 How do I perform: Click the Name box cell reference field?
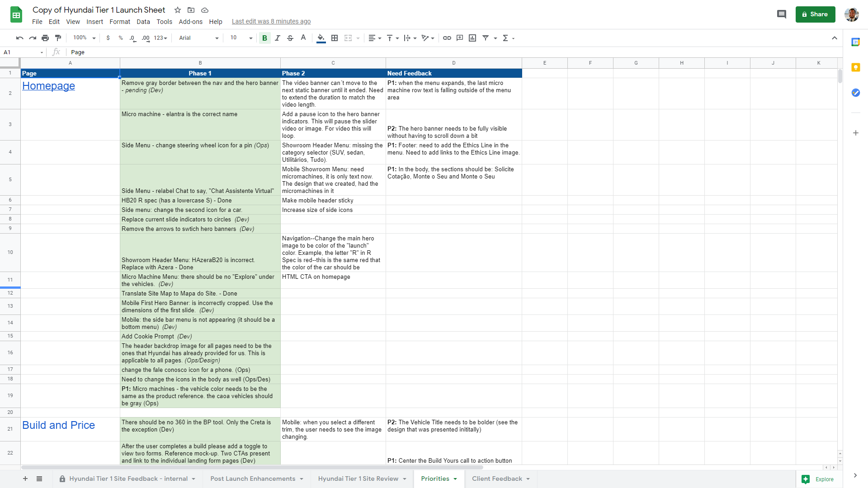pos(24,52)
